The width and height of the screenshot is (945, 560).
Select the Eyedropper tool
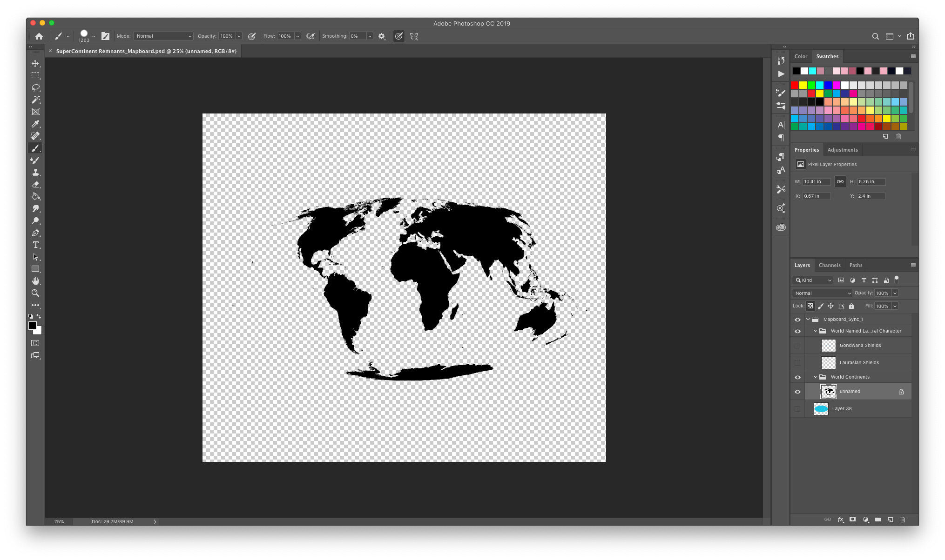[35, 124]
